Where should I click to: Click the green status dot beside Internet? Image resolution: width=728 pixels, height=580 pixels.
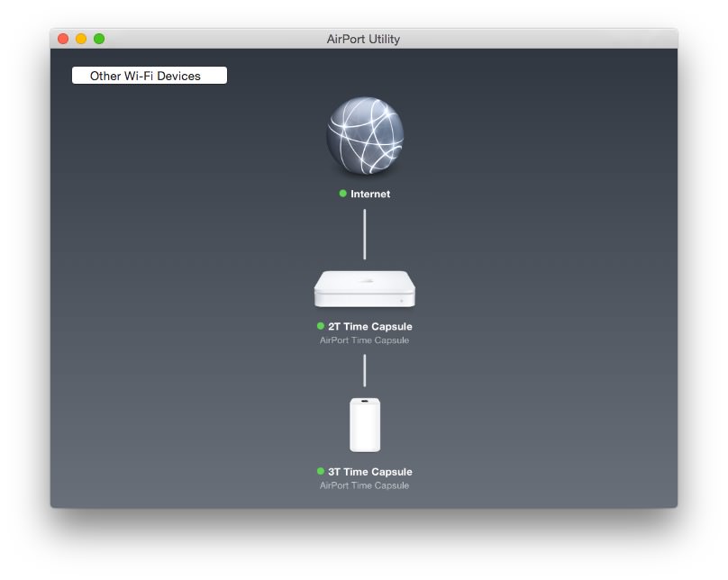point(342,194)
